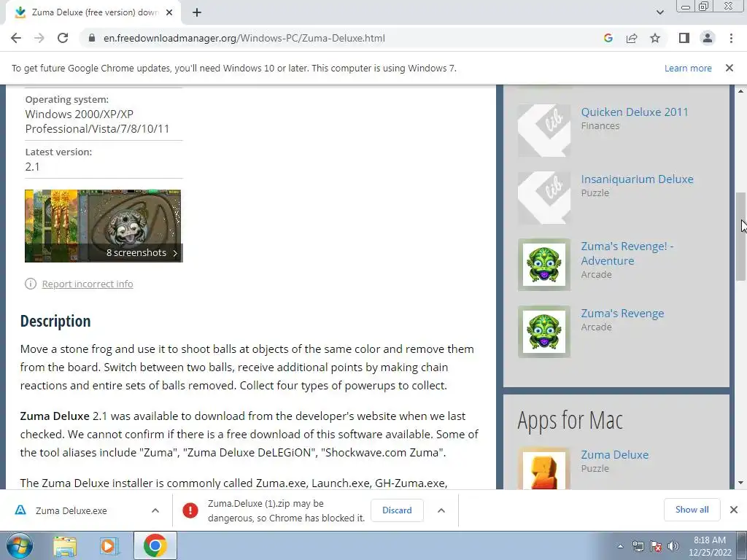This screenshot has height=560, width=747.
Task: Open network status tray icon
Action: (x=638, y=546)
